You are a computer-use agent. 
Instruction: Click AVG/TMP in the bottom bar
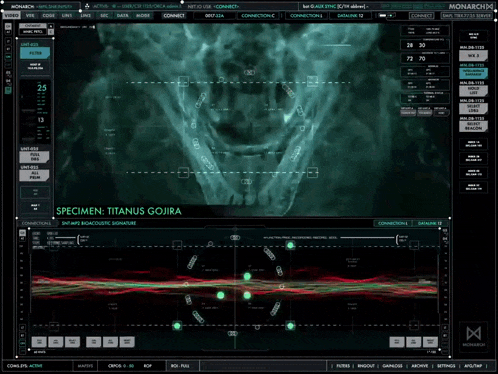pyautogui.click(x=473, y=366)
